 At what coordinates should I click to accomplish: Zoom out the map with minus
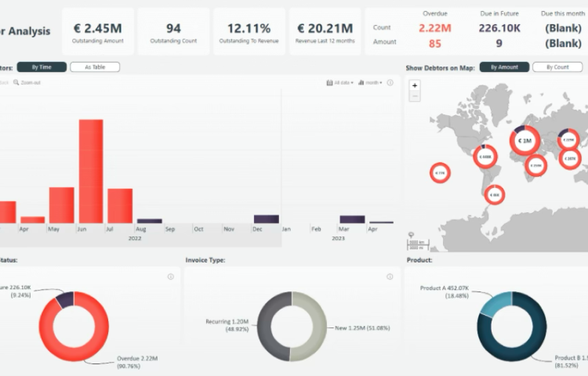pyautogui.click(x=415, y=96)
